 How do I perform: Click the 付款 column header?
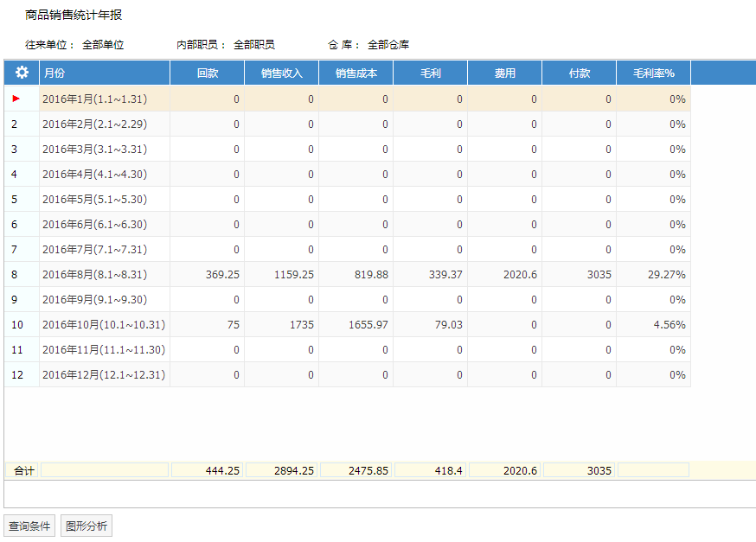coord(579,73)
